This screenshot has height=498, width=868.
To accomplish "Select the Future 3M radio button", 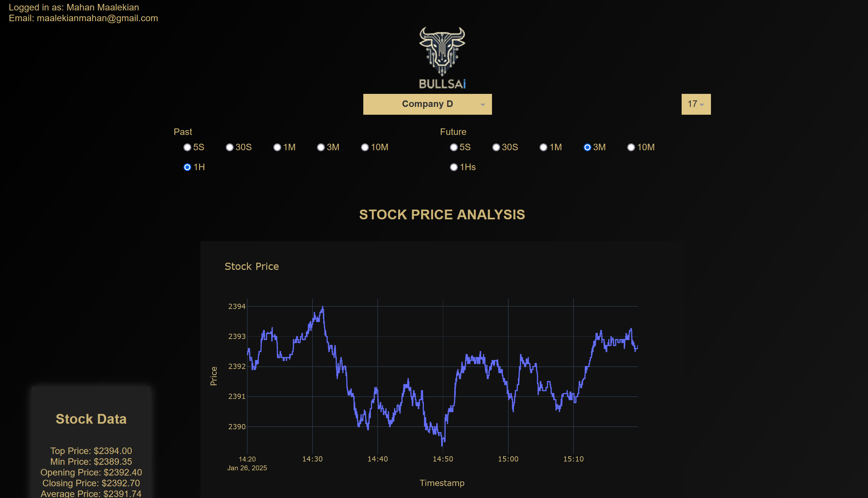I will pos(587,147).
